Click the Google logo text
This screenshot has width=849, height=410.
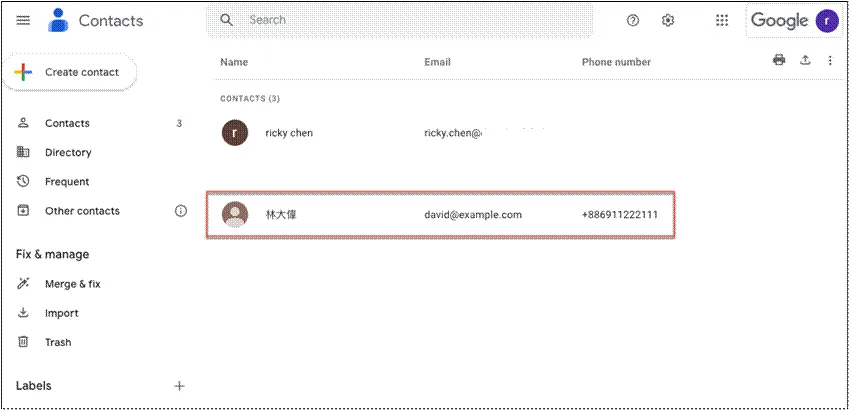click(779, 21)
